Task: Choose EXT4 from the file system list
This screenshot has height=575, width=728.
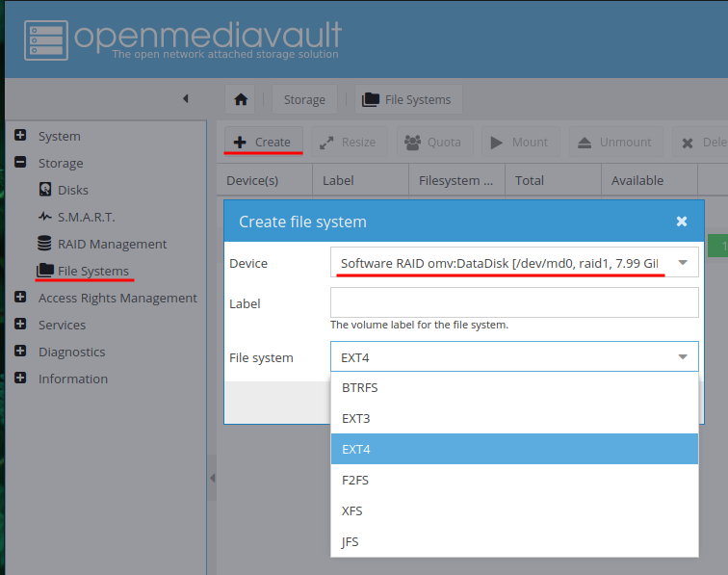Action: pyautogui.click(x=514, y=449)
